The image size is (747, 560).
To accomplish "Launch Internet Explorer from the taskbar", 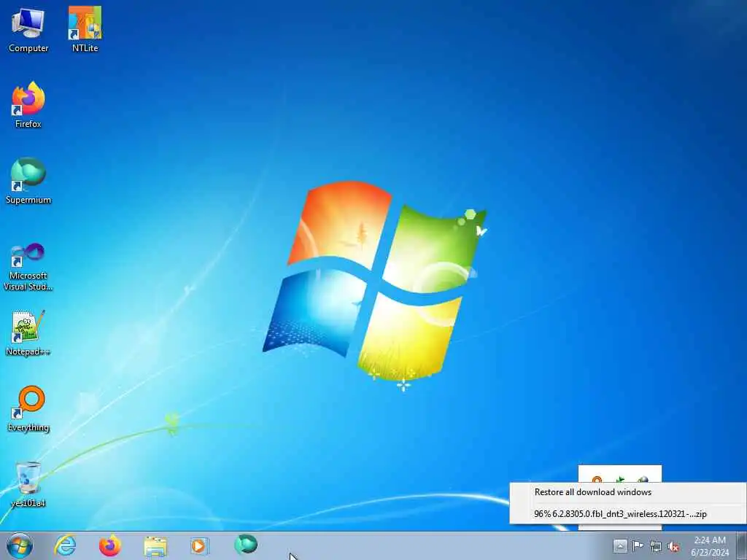I will coord(65,545).
